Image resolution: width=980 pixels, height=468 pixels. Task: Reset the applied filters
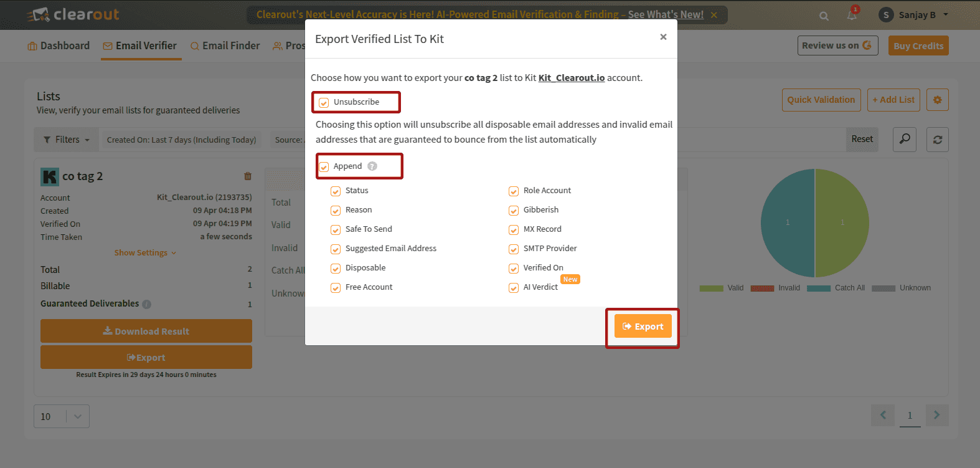(862, 139)
